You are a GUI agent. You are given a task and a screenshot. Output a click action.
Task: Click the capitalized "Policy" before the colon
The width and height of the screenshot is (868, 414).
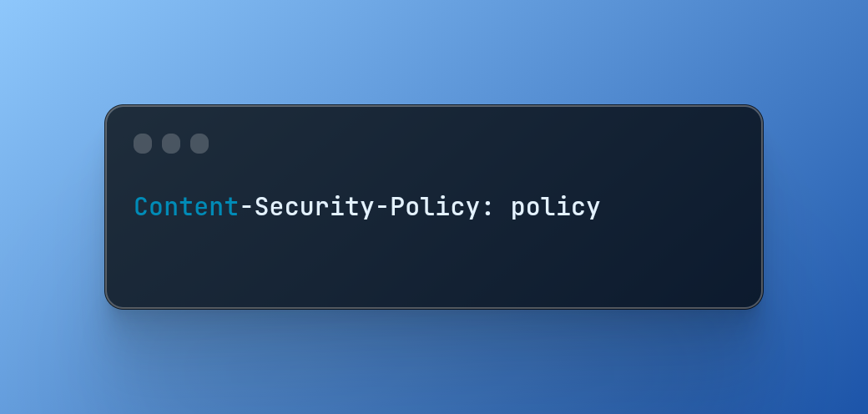coord(435,207)
